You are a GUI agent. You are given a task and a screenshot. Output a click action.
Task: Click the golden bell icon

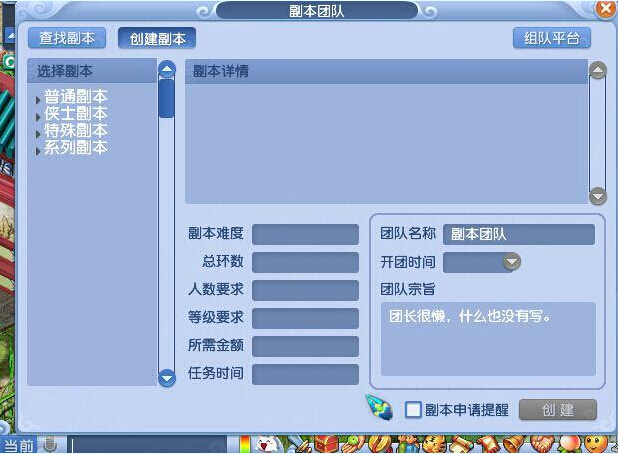pyautogui.click(x=514, y=445)
